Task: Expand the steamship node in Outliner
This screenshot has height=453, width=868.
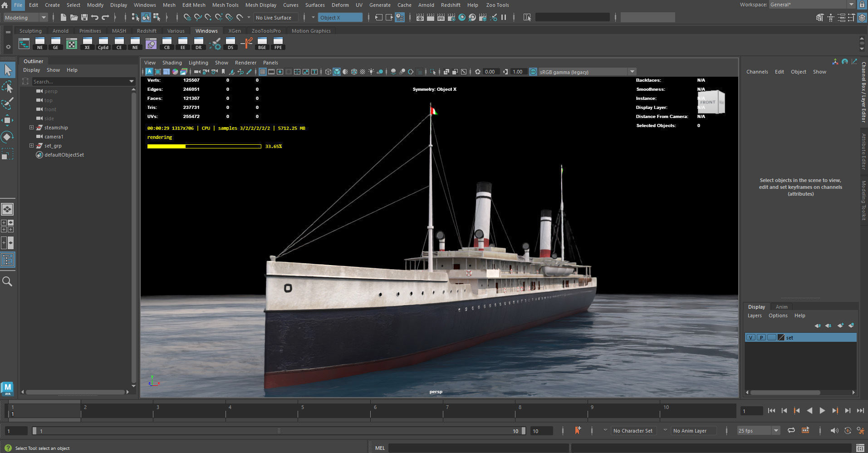Action: (x=31, y=128)
